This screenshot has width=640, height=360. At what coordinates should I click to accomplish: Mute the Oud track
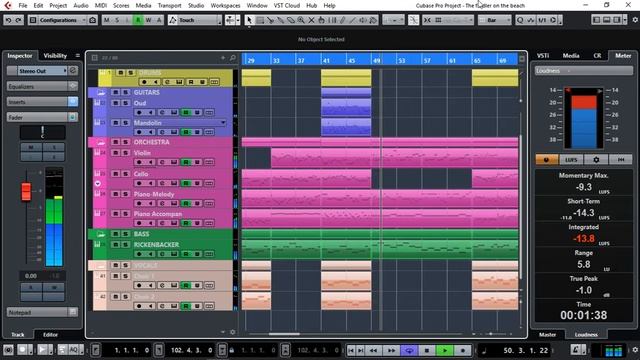pyautogui.click(x=116, y=103)
